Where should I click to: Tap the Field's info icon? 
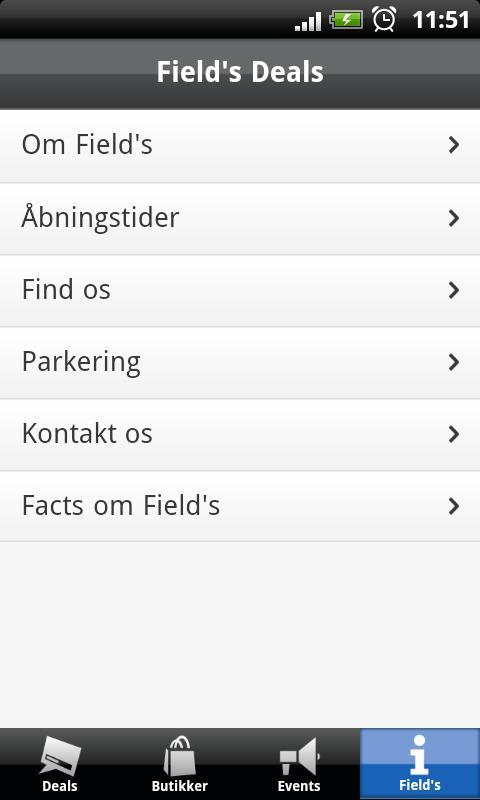tap(419, 755)
